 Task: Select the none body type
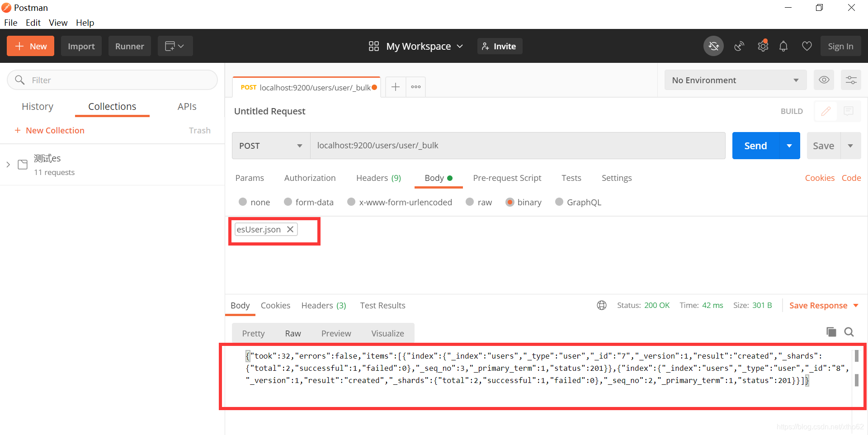point(243,202)
